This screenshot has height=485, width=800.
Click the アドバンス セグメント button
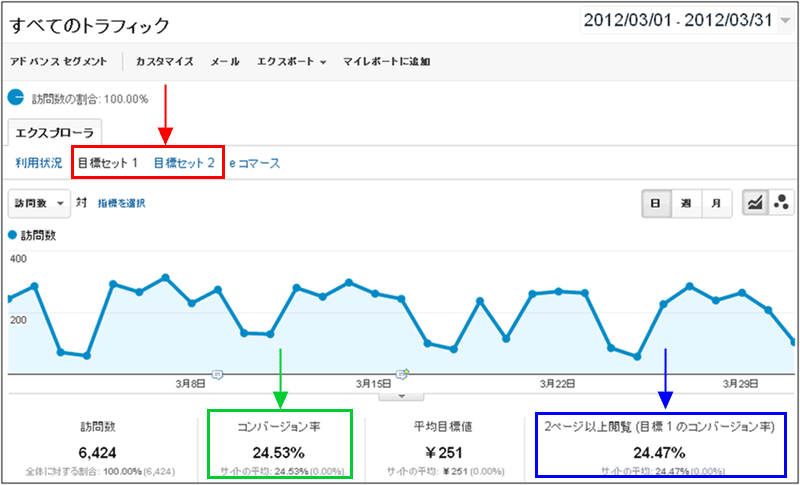[x=58, y=62]
